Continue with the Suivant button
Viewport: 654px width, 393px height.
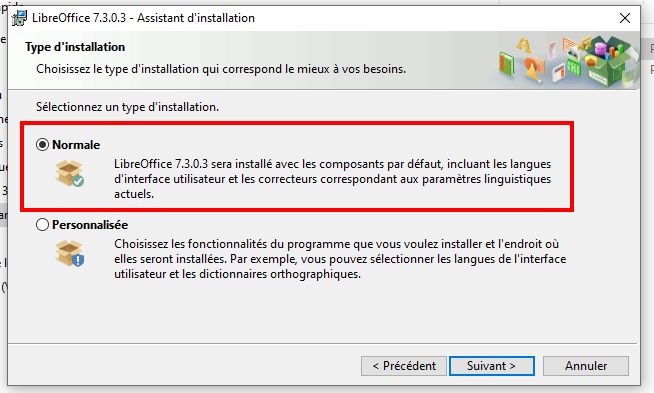pos(492,366)
